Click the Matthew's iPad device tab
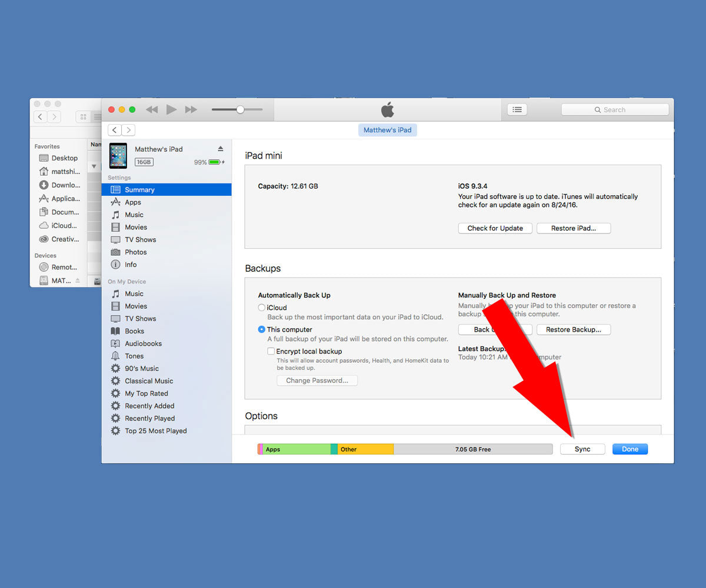 [x=387, y=130]
